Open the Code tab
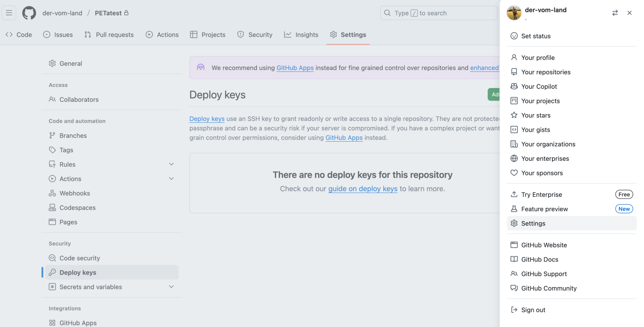The height and width of the screenshot is (327, 644). click(19, 35)
